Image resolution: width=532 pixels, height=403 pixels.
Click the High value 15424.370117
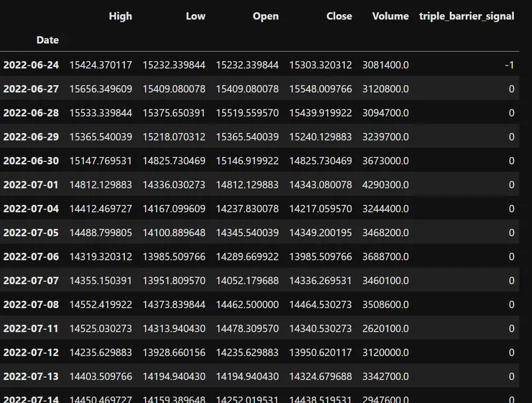pyautogui.click(x=101, y=65)
